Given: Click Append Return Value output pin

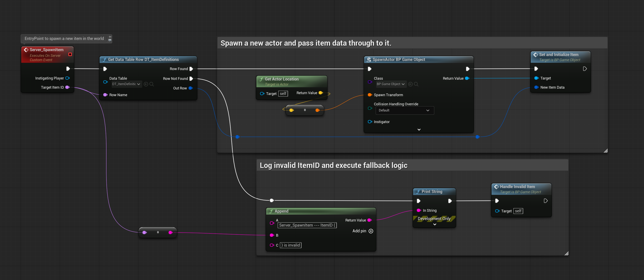Looking at the screenshot, I should 370,220.
